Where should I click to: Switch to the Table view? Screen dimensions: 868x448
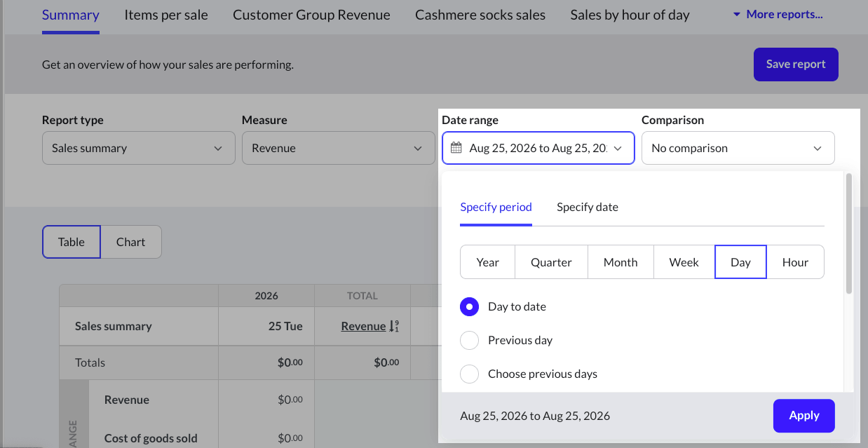(x=72, y=242)
